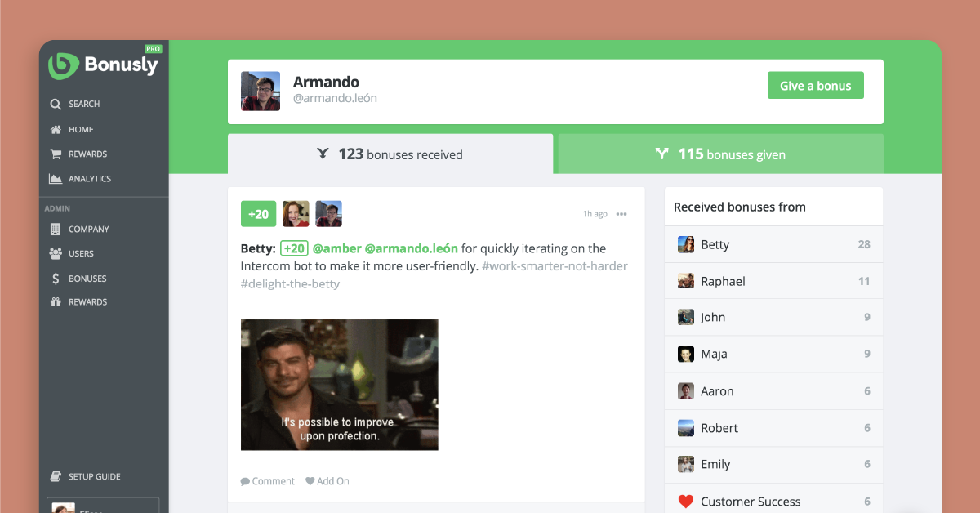The image size is (980, 513).
Task: Click Betty's bonus count 28
Action: (x=864, y=244)
